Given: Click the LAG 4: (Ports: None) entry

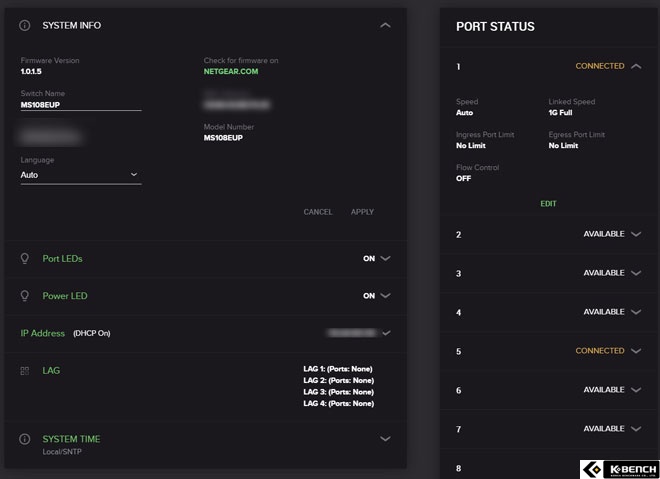Looking at the screenshot, I should tap(338, 404).
